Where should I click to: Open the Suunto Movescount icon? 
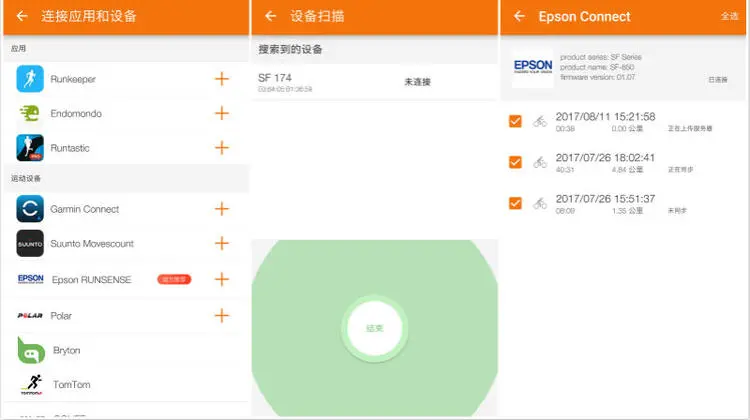30,243
